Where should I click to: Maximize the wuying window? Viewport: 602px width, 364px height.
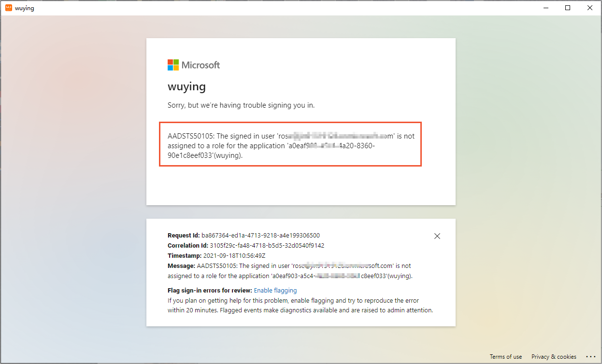(x=568, y=8)
